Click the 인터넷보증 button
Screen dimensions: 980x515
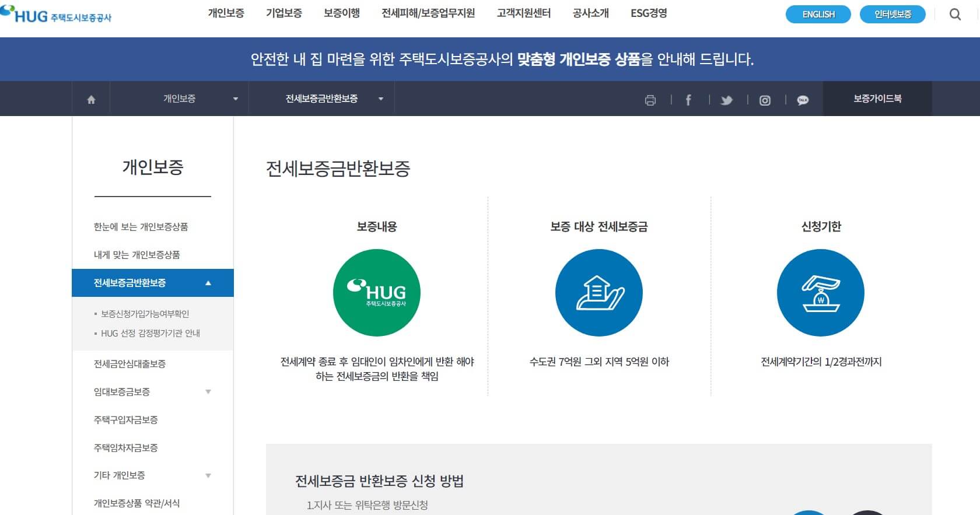(892, 15)
